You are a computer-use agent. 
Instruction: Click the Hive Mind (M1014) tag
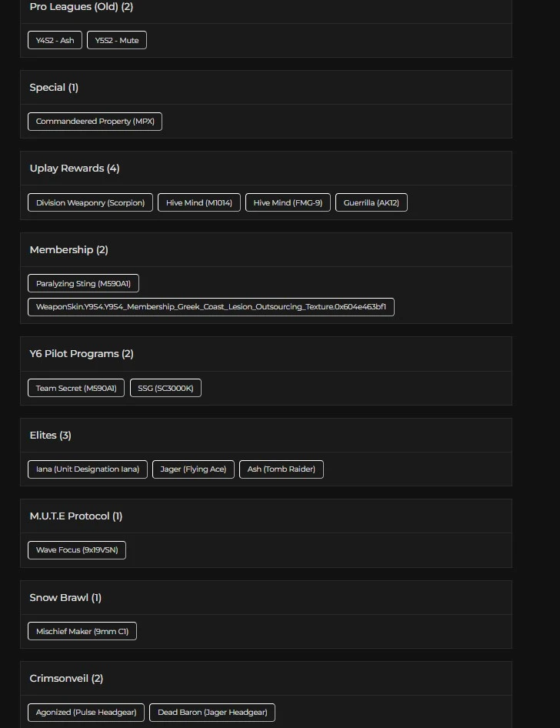[x=199, y=202]
